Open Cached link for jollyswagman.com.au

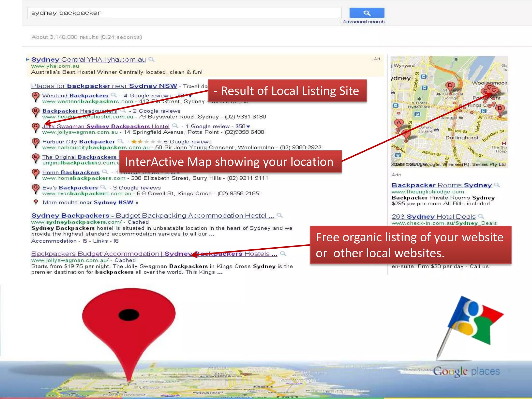[125, 260]
